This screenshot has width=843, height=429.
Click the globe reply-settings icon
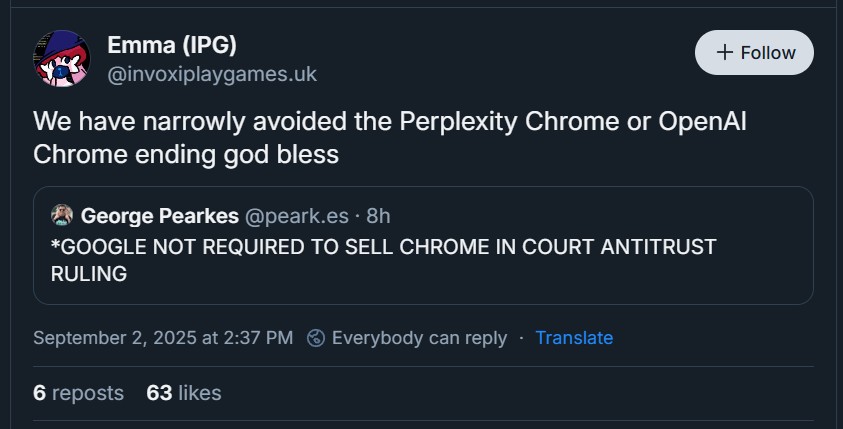coord(315,338)
